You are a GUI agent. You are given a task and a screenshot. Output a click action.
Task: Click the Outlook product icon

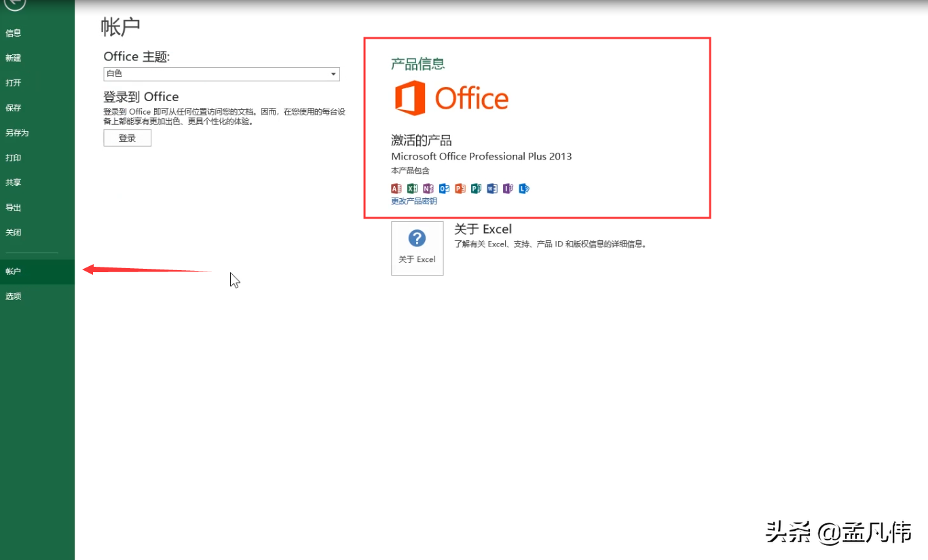[444, 189]
